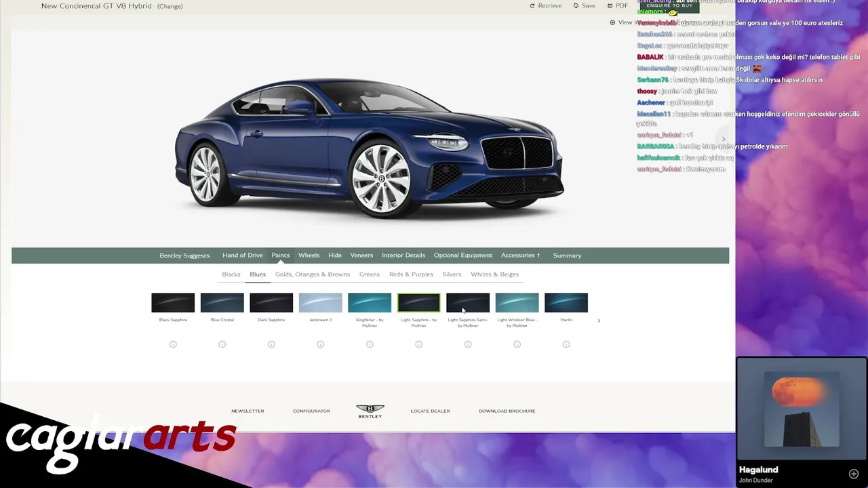Image resolution: width=868 pixels, height=488 pixels.
Task: Switch to Silvers color category
Action: [x=452, y=274]
